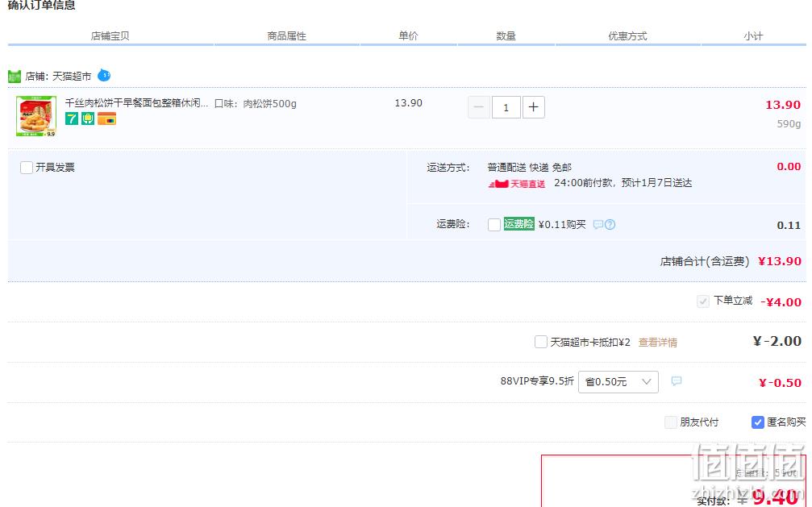The image size is (812, 507).
Task: Click the -¥4.00 discount amount
Action: pos(781,302)
